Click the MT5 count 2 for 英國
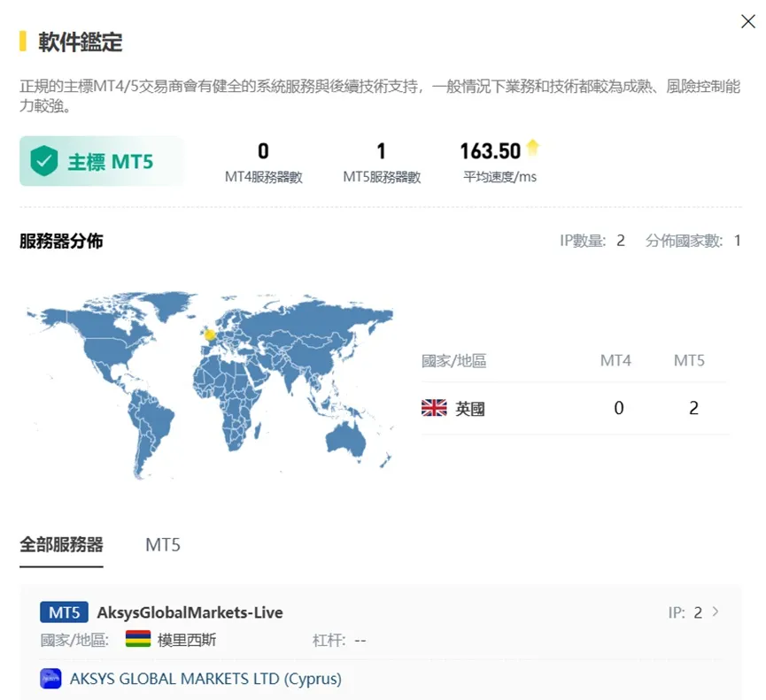Image resolution: width=766 pixels, height=700 pixels. tap(693, 408)
